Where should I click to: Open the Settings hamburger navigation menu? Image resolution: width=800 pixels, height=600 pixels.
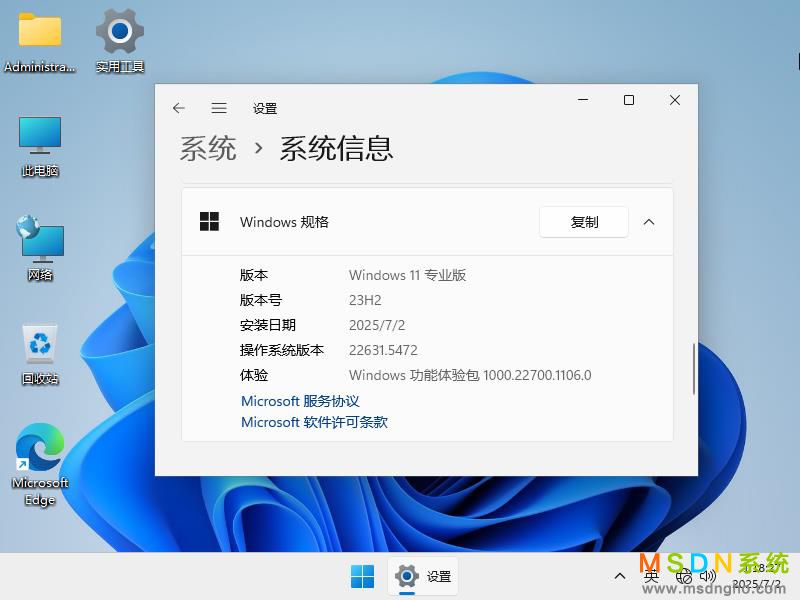pyautogui.click(x=219, y=108)
